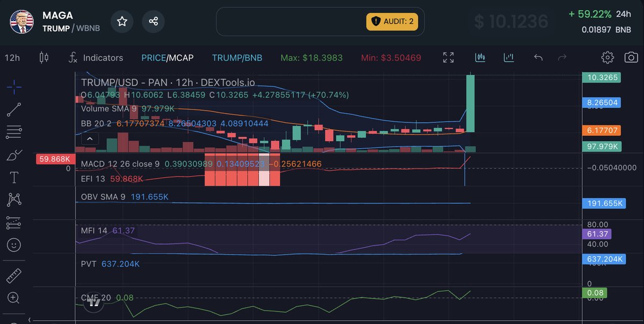Open the AUDIT: 2 badge
This screenshot has height=324, width=644.
pyautogui.click(x=392, y=21)
